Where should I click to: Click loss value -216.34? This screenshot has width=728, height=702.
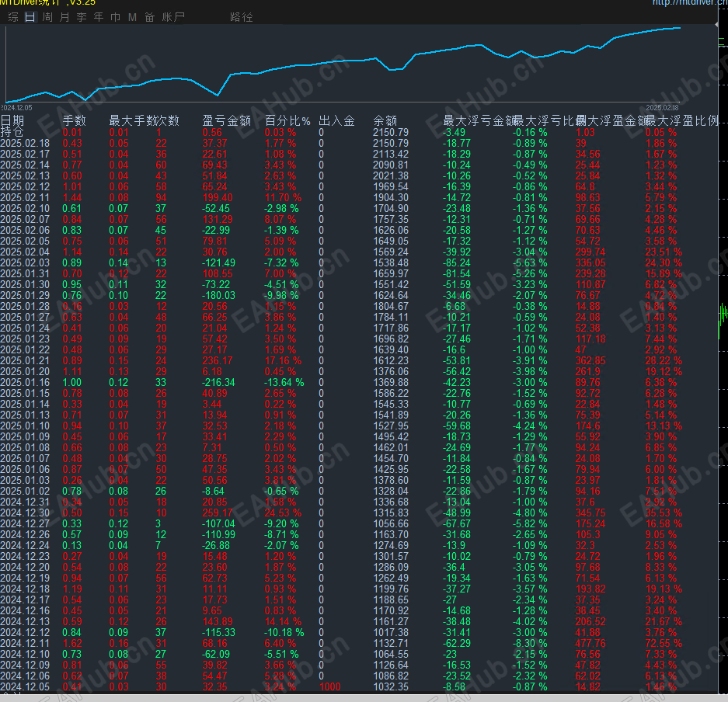point(218,382)
